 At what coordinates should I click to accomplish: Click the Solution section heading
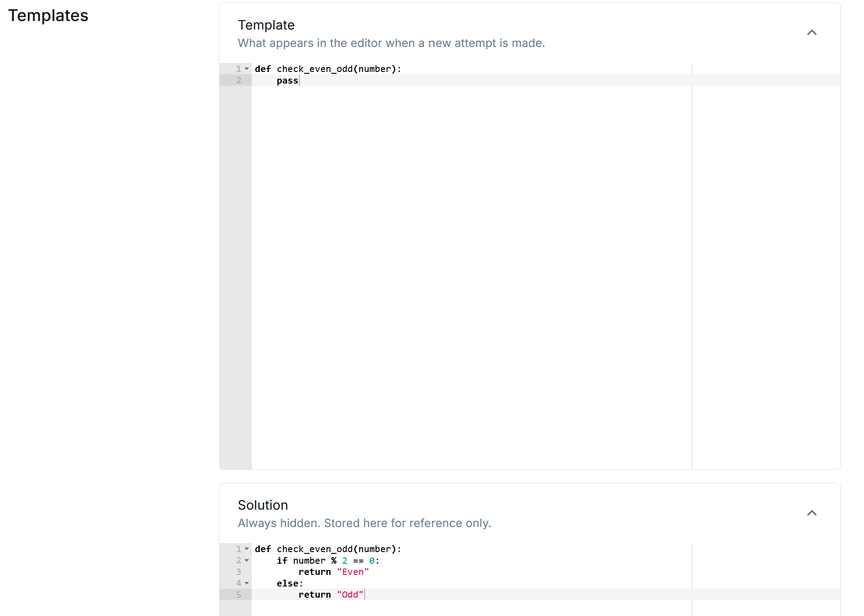coord(263,505)
